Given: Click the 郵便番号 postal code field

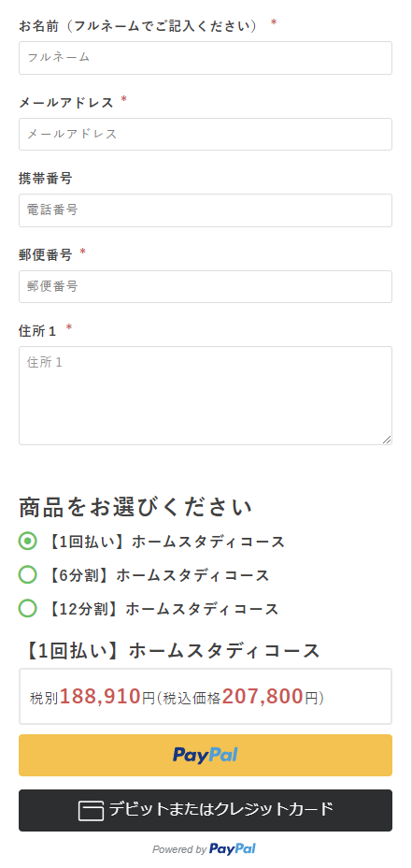Looking at the screenshot, I should 206,287.
